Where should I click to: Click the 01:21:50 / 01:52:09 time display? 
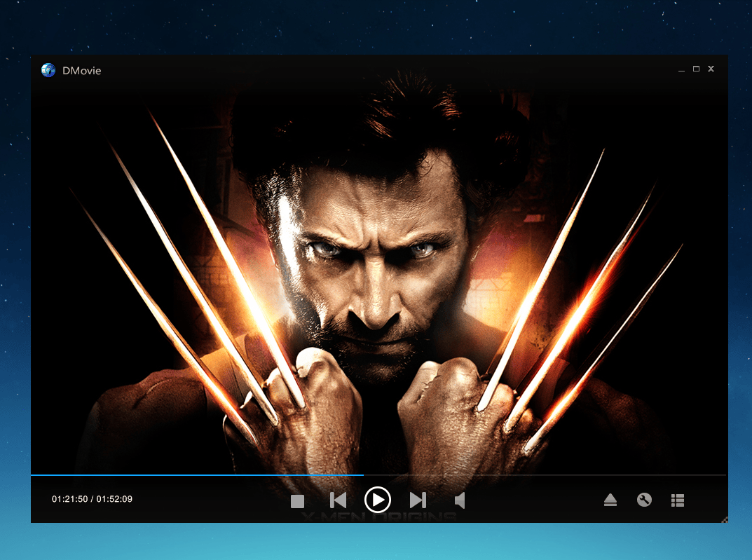(92, 499)
